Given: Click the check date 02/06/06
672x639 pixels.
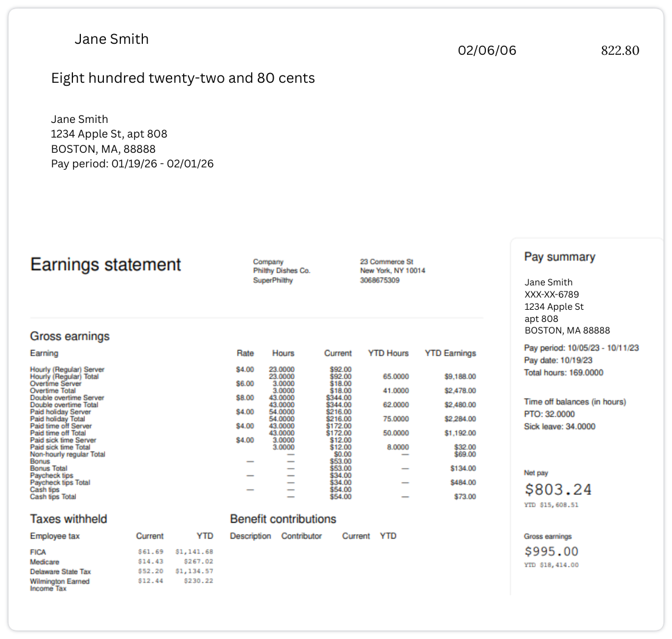Looking at the screenshot, I should pyautogui.click(x=487, y=51).
